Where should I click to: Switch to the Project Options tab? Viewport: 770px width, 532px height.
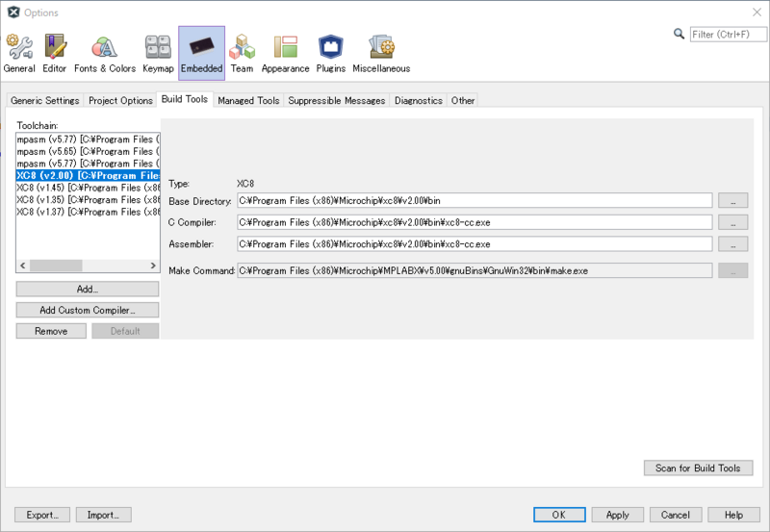tap(120, 100)
